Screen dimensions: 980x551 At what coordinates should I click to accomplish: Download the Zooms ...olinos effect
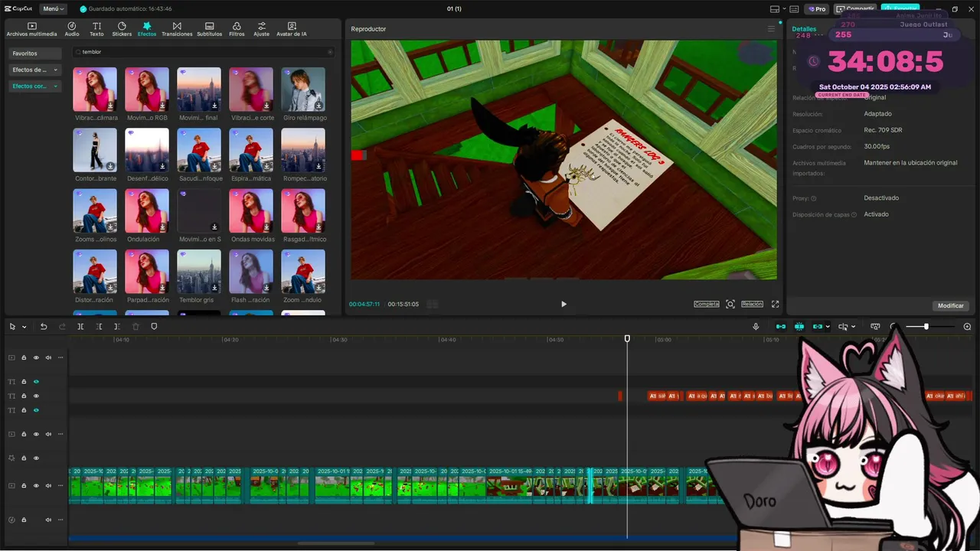point(110,227)
